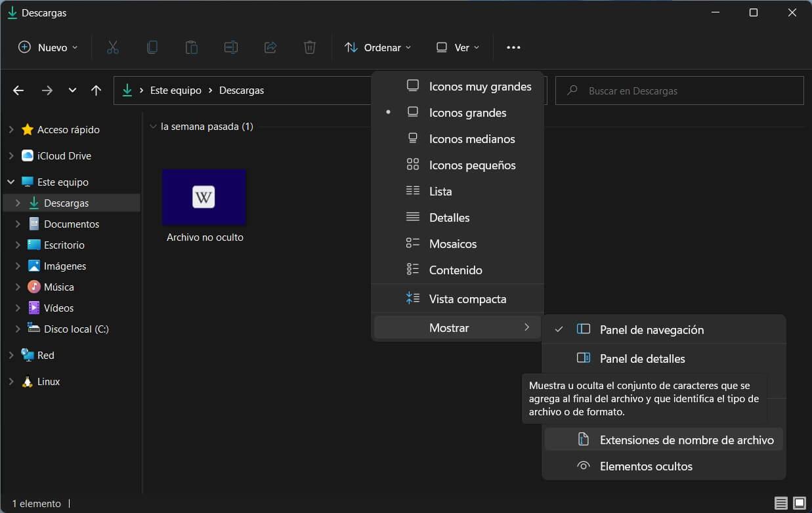Viewport: 812px width, 513px height.
Task: Select the 'Archivo no oculto' file thumbnail
Action: (x=204, y=197)
